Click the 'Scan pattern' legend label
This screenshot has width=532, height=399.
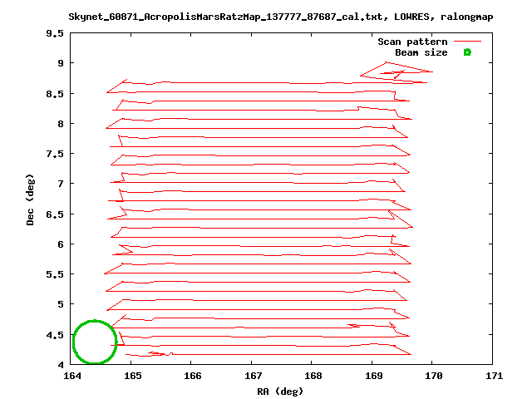(x=412, y=42)
